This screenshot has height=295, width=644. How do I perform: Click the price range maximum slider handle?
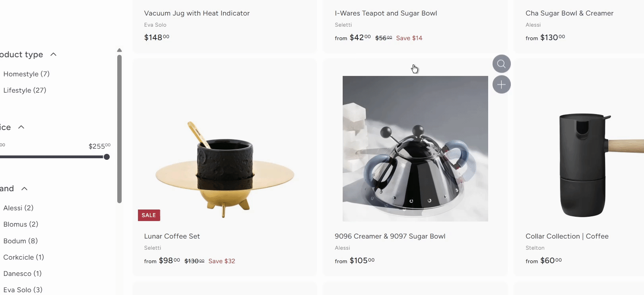pos(107,157)
